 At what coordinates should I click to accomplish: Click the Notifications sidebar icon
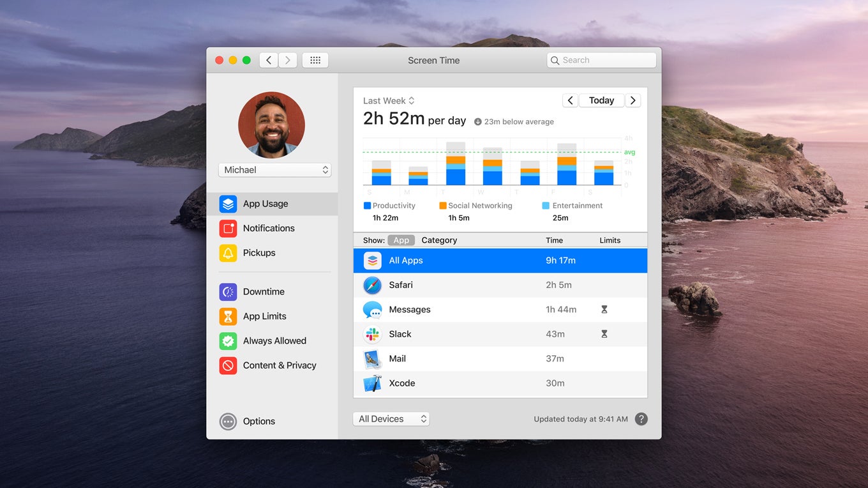tap(228, 228)
